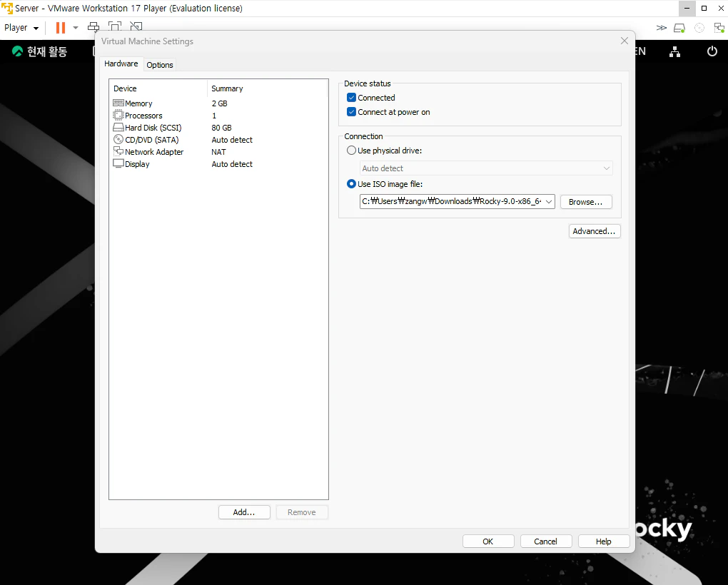Viewport: 728px width, 585px height.
Task: Open the Auto detect physical drive dropdown
Action: click(486, 168)
